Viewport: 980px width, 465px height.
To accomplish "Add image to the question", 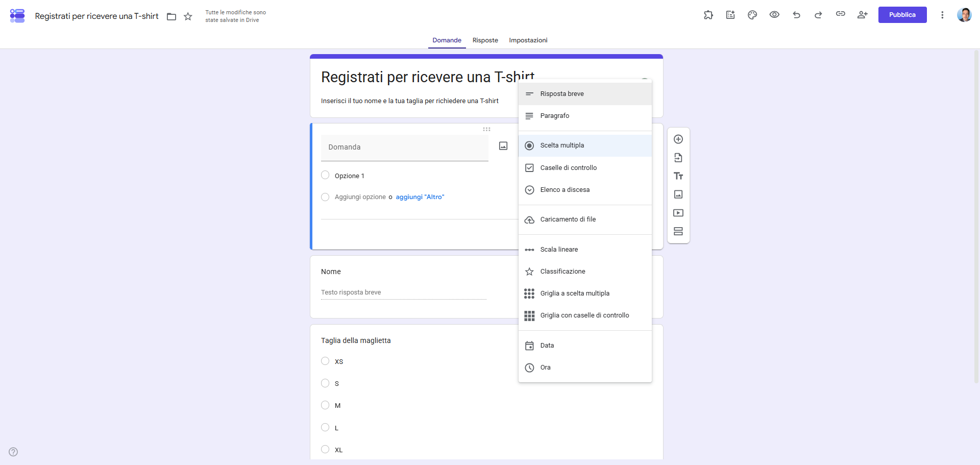I will tap(503, 146).
